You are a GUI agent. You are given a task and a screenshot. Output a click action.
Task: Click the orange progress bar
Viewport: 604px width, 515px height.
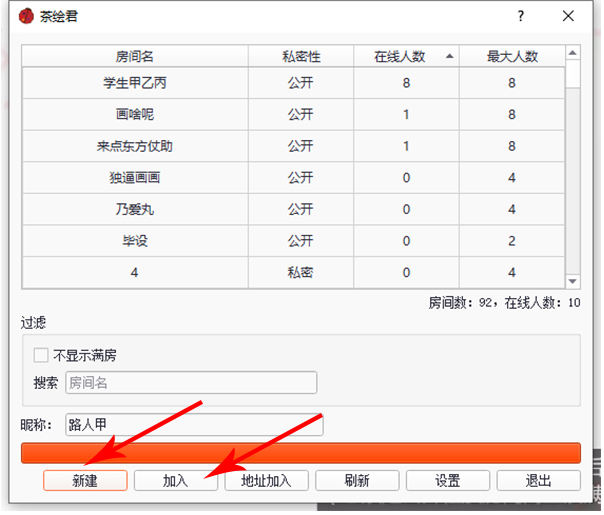click(301, 453)
